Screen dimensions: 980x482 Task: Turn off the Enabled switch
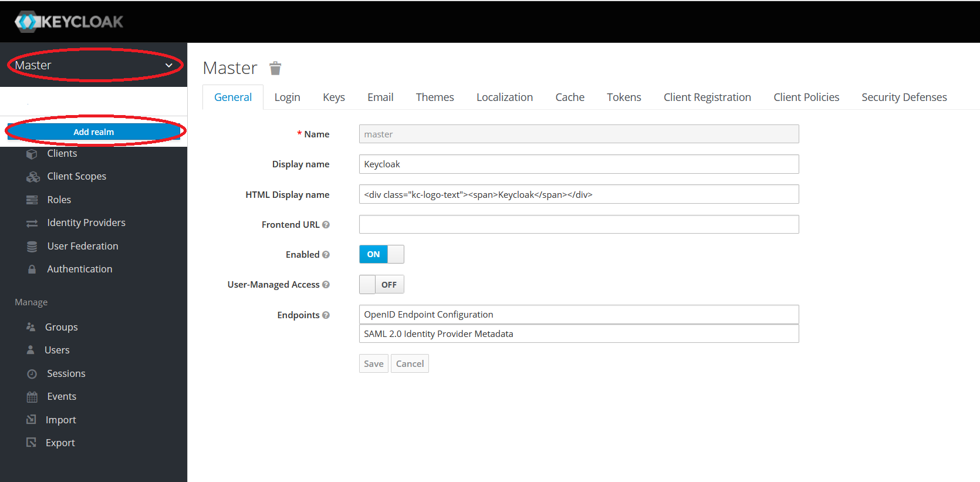tap(381, 254)
